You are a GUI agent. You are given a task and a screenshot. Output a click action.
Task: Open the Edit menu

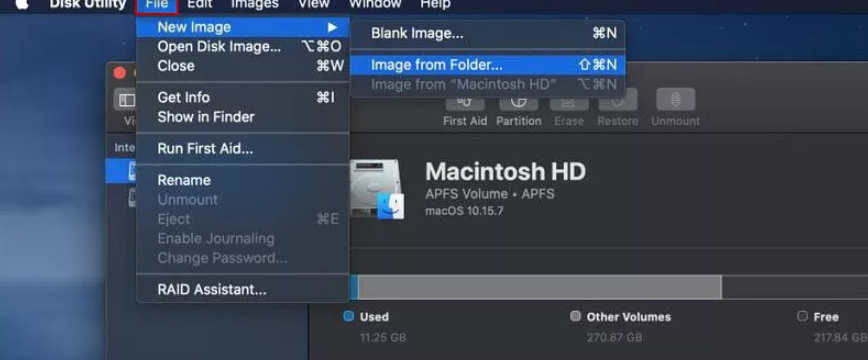(200, 4)
